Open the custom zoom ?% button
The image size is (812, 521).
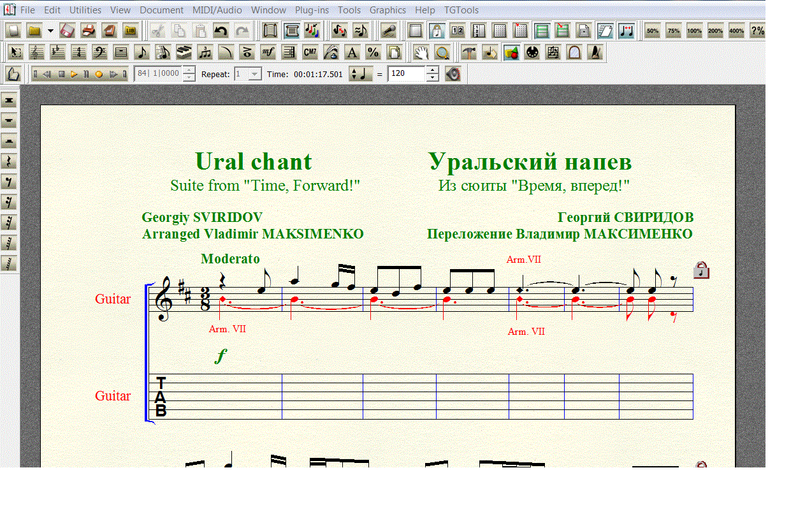pyautogui.click(x=757, y=31)
